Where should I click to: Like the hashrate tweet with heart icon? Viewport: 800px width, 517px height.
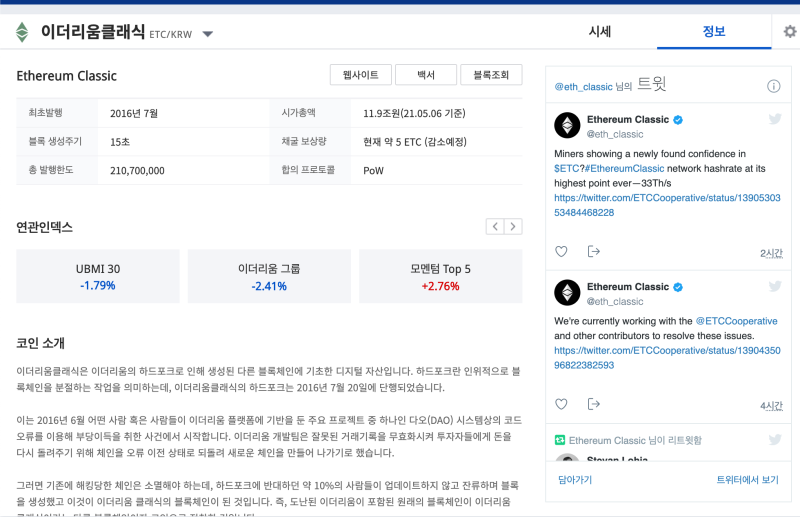click(x=561, y=251)
